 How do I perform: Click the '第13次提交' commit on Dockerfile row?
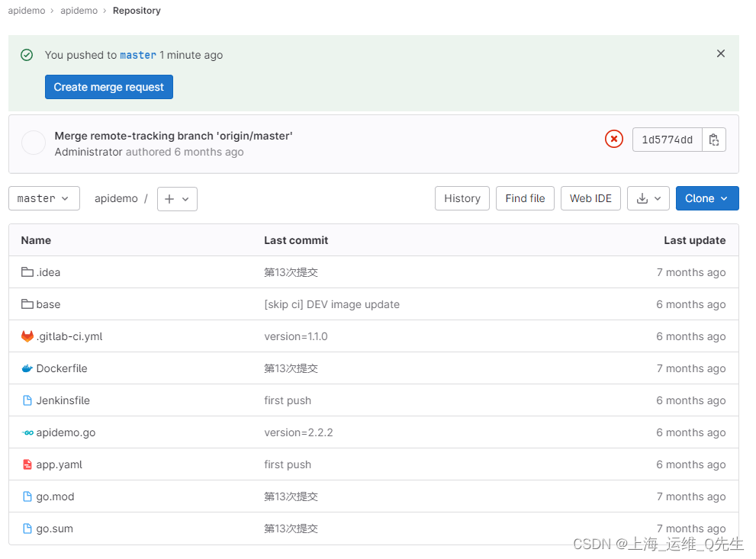point(291,368)
